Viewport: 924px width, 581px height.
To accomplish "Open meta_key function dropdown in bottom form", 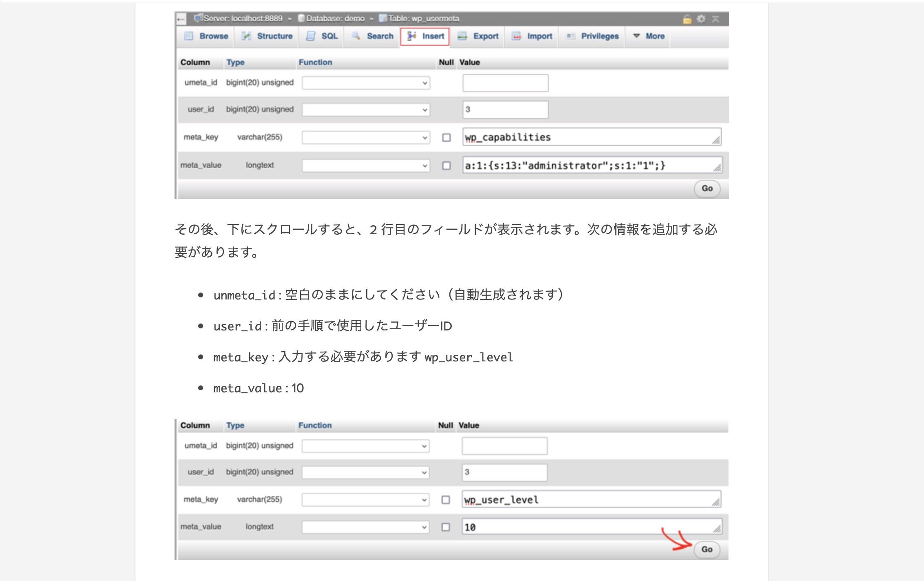I will coord(365,500).
